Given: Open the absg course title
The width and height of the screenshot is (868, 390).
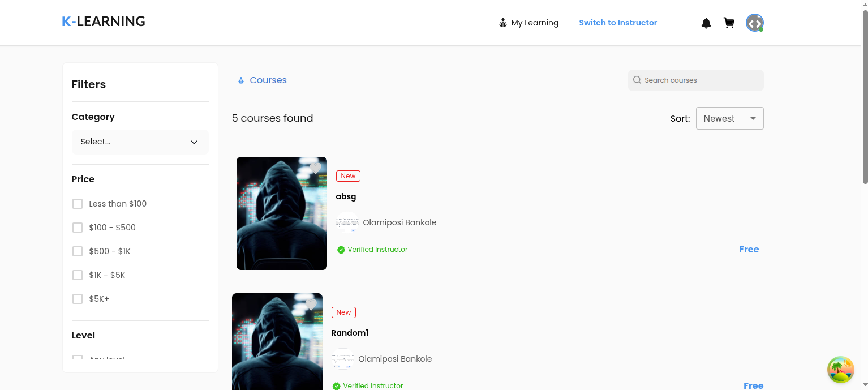Looking at the screenshot, I should 346,196.
